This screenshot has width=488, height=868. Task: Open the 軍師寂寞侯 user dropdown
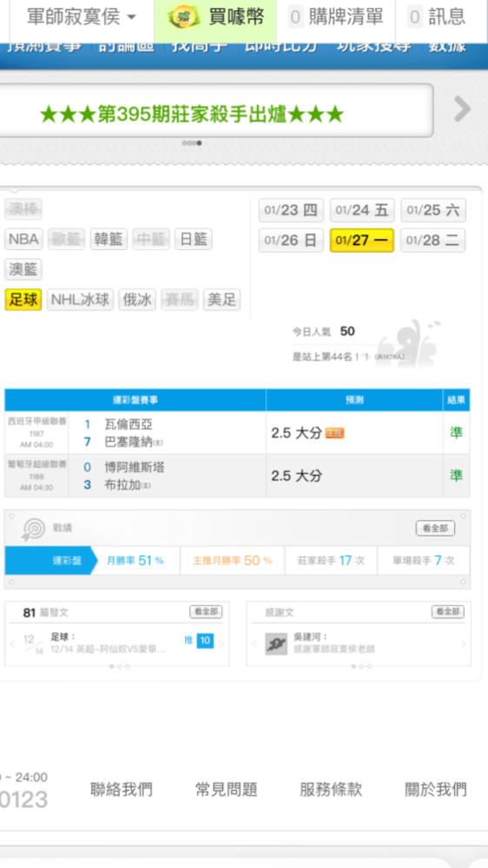coord(82,17)
